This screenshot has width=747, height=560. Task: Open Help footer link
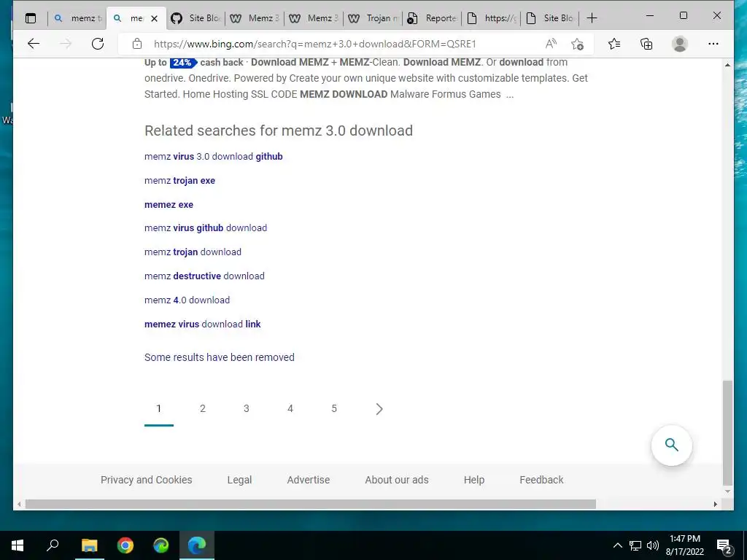(474, 480)
